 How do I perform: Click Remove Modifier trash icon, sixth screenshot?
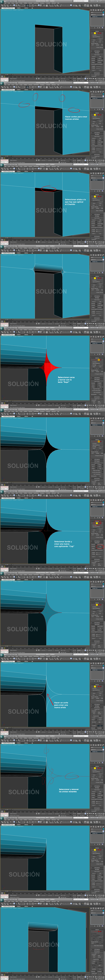(x=100, y=436)
